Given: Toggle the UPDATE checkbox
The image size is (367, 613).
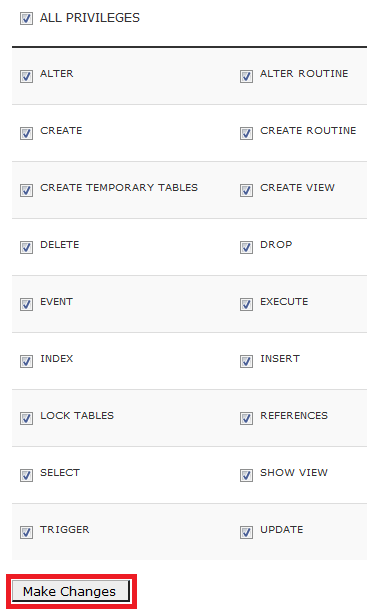Looking at the screenshot, I should coord(246,532).
